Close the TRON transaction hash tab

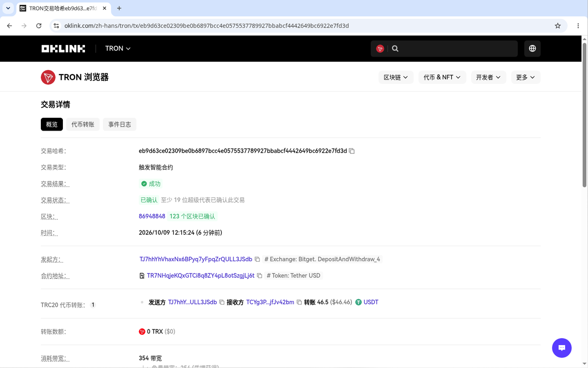coord(105,8)
